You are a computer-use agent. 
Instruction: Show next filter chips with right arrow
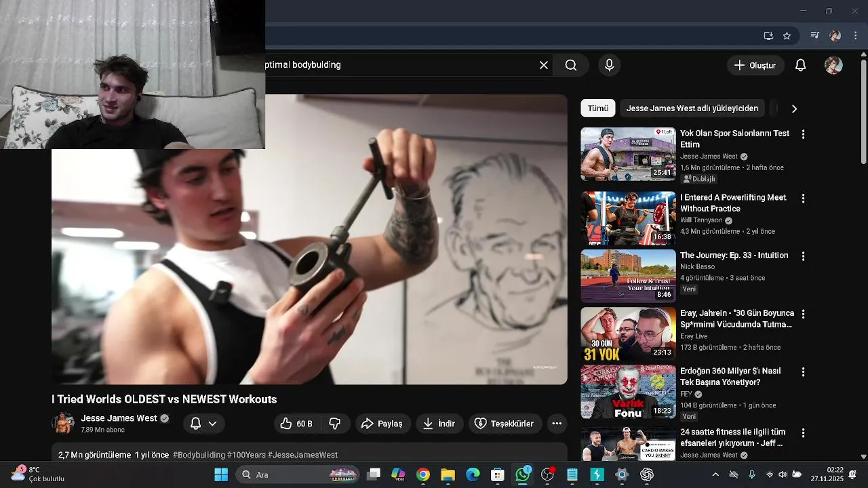[x=794, y=108]
